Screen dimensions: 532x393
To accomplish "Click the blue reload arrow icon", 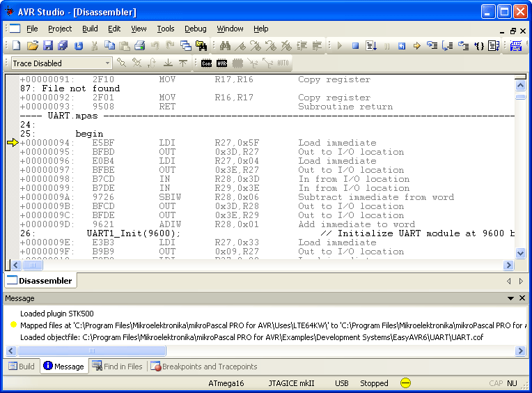I will click(79, 45).
